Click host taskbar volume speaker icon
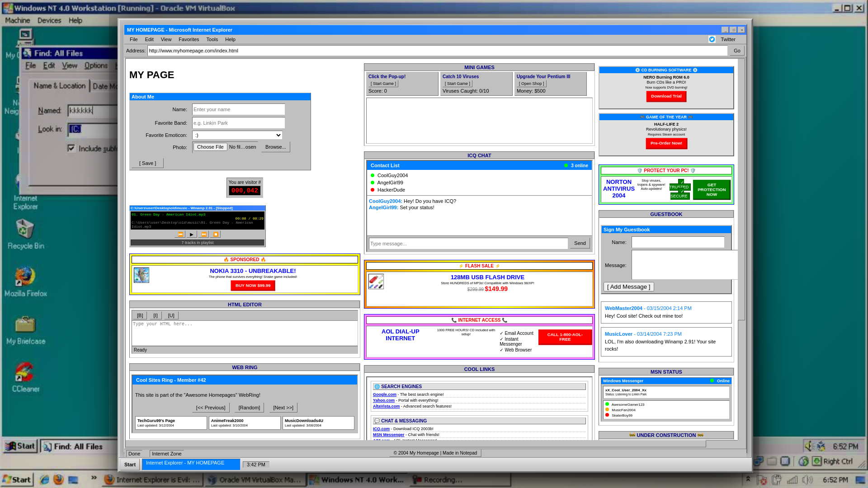Viewport: 868px width, 488px height. pyautogui.click(x=807, y=480)
